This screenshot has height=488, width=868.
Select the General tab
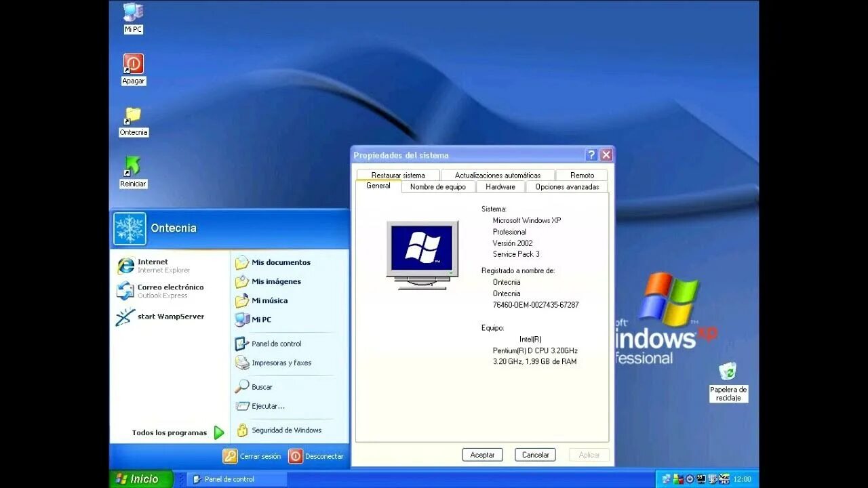click(378, 186)
